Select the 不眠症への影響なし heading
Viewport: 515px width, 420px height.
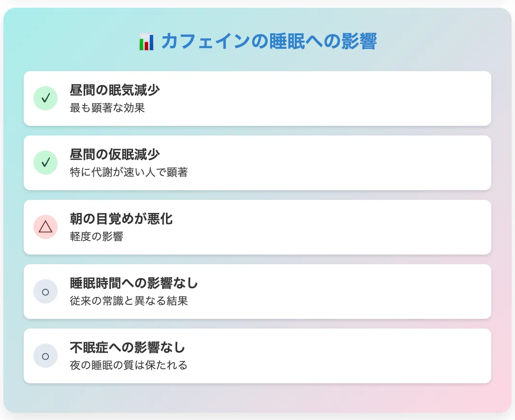(x=127, y=347)
